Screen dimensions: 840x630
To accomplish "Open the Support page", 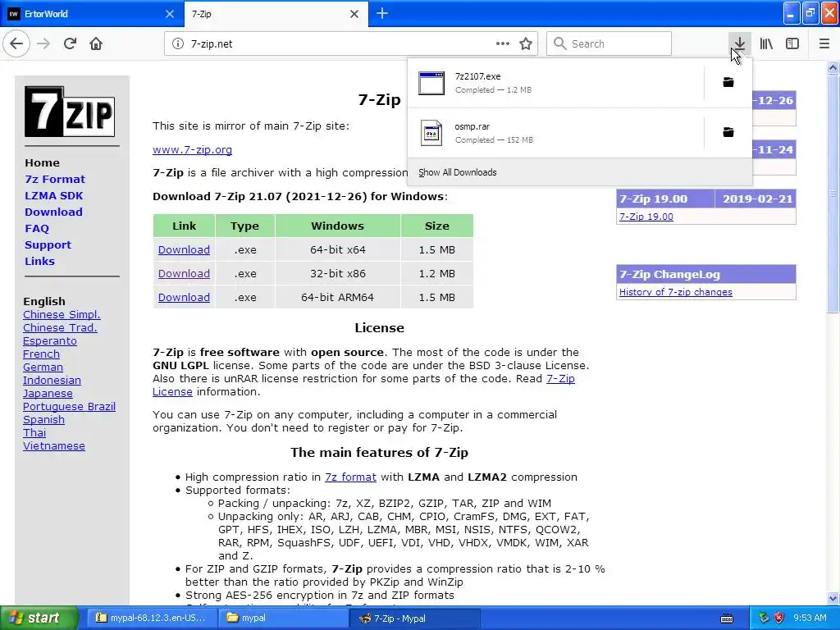I will 48,244.
